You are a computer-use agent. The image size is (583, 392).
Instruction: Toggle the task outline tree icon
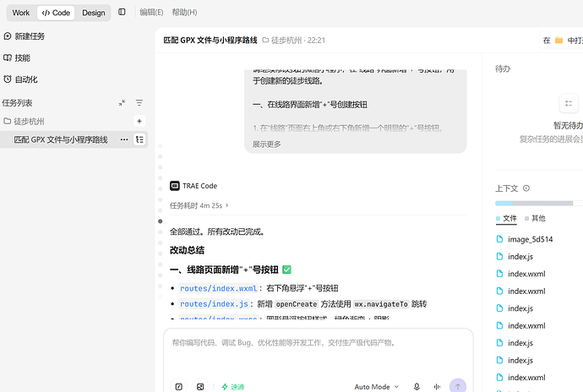(x=139, y=139)
